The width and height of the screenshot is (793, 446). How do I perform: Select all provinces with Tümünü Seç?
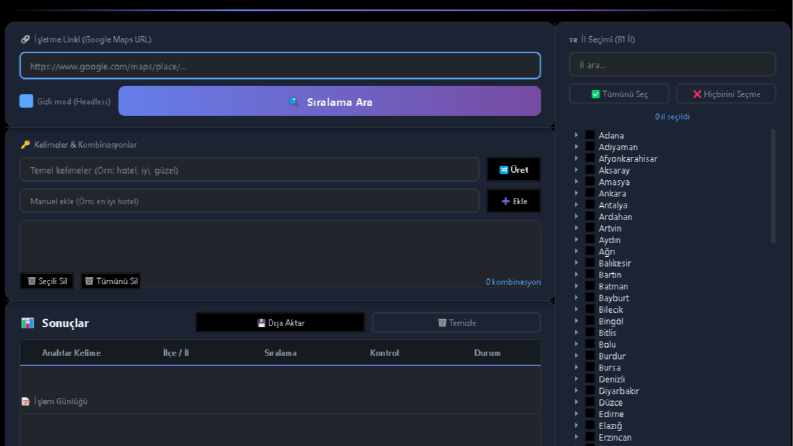[x=619, y=94]
